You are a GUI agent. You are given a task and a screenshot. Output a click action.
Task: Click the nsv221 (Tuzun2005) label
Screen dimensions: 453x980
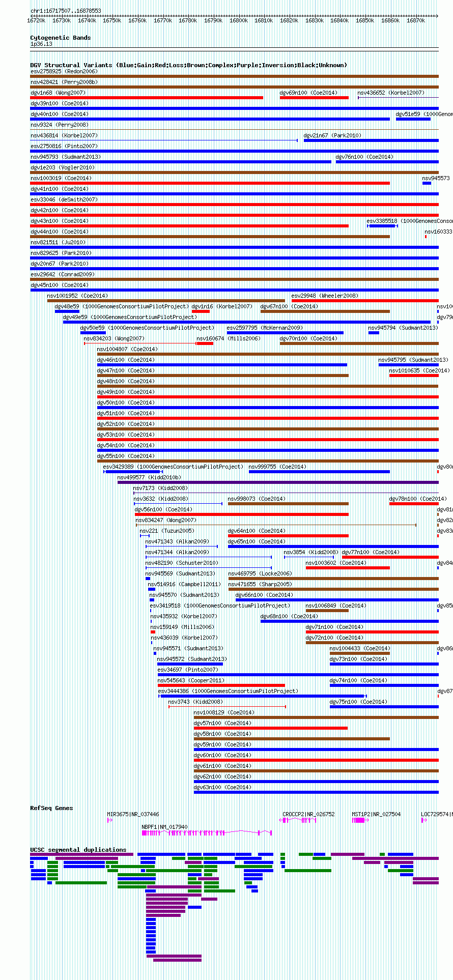pos(167,531)
